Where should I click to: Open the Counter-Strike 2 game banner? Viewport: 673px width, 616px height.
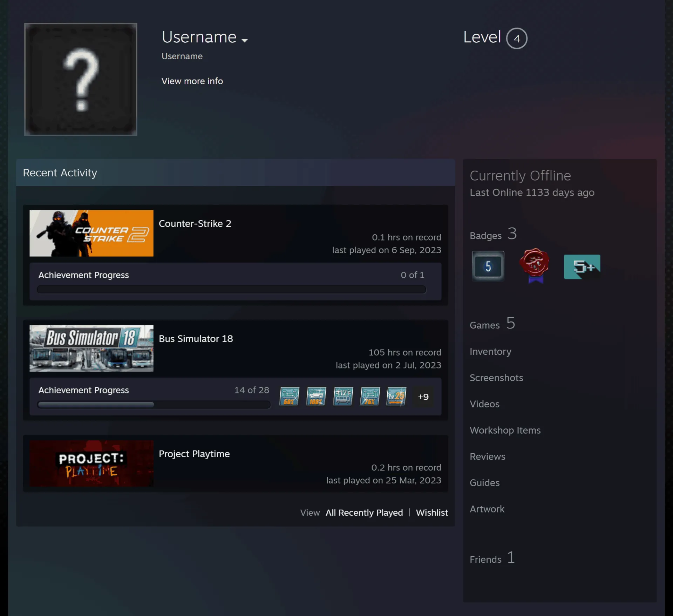91,233
